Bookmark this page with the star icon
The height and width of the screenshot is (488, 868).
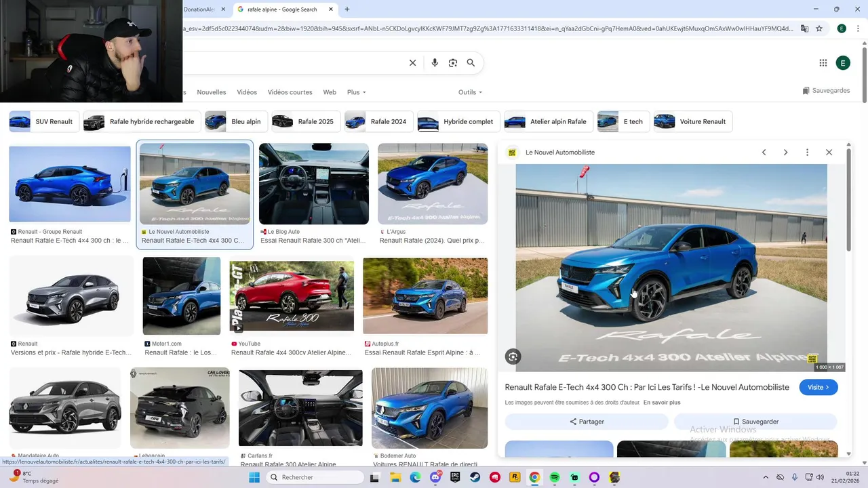click(819, 28)
